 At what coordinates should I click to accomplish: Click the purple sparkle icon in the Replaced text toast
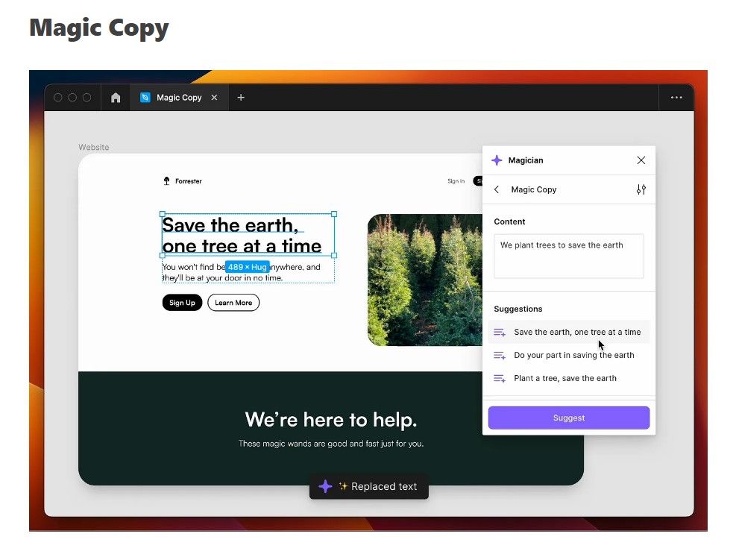coord(325,486)
